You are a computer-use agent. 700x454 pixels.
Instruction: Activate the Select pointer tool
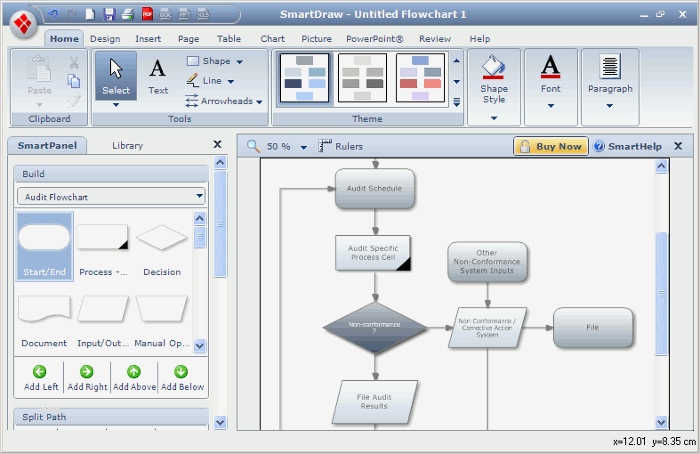point(116,76)
